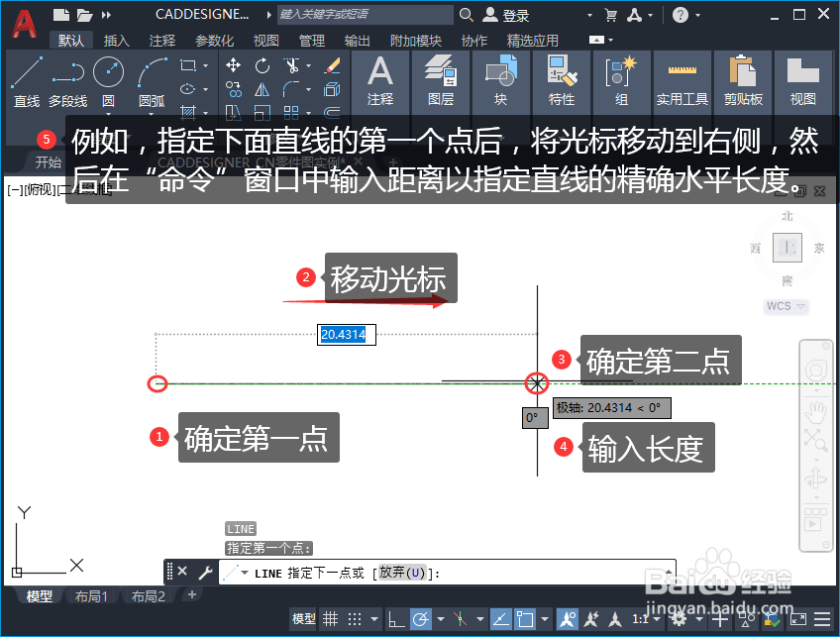The width and height of the screenshot is (840, 637).
Task: Select the Circle (圆) tool
Action: point(108,80)
